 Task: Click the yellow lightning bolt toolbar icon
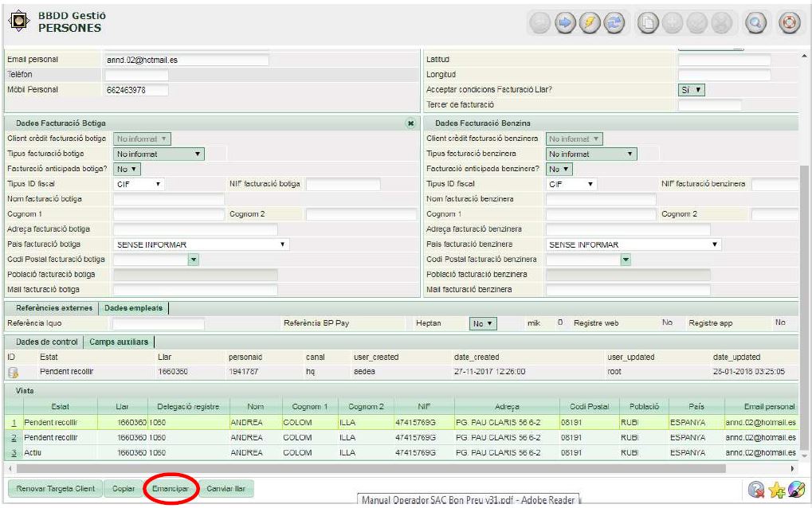click(x=590, y=24)
